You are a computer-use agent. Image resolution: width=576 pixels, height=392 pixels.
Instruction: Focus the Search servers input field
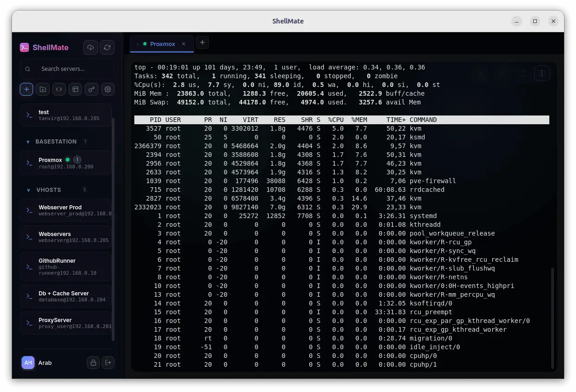tap(67, 69)
